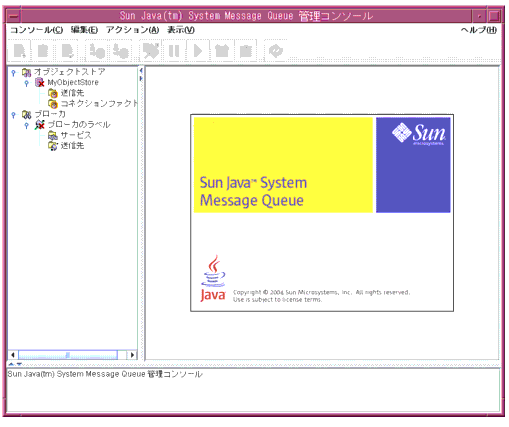Image resolution: width=509 pixels, height=427 pixels.
Task: Select 送信先 under MyObjectStore
Action: (72, 93)
